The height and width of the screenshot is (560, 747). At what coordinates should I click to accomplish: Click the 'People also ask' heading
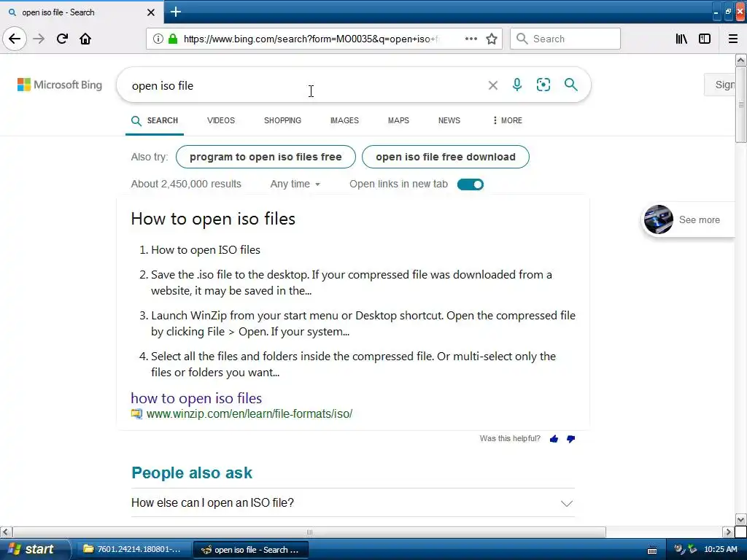pos(192,472)
